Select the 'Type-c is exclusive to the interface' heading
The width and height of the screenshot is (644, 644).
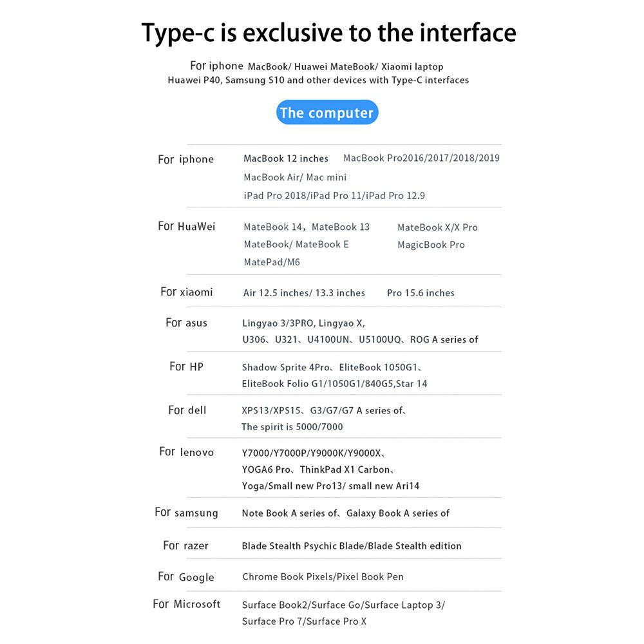coord(328,33)
